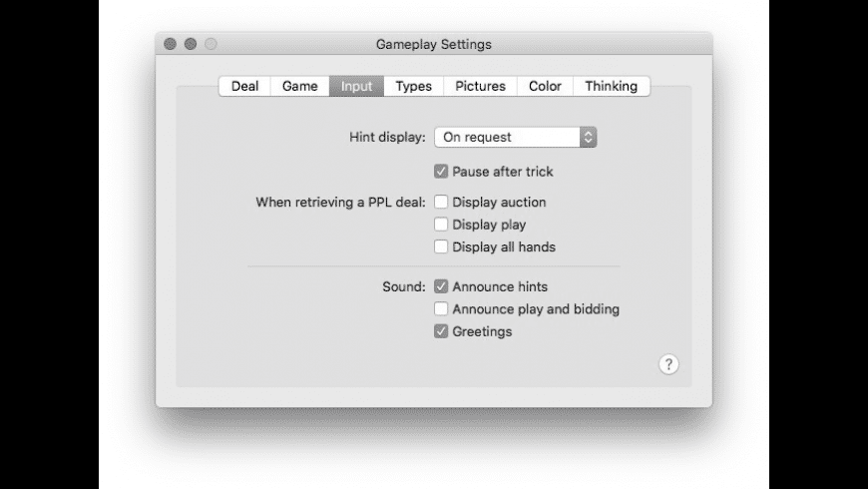Uncheck the Greetings checkbox
This screenshot has height=489, width=868.
[441, 331]
